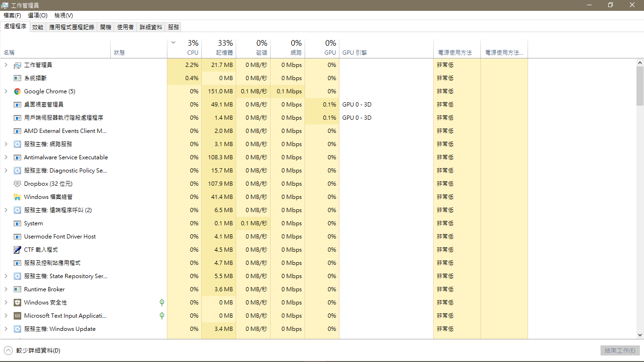This screenshot has width=644, height=362.
Task: Click the 服務及控制站應用程式 icon
Action: coord(17,263)
